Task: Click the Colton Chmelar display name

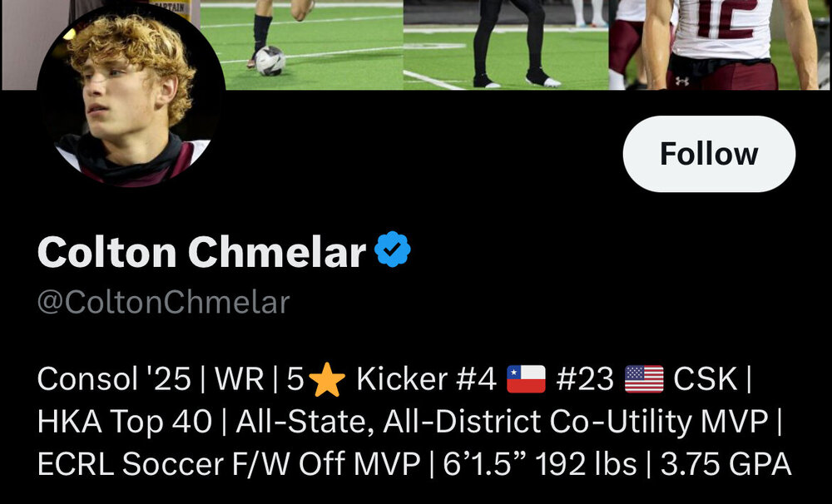Action: (x=201, y=252)
